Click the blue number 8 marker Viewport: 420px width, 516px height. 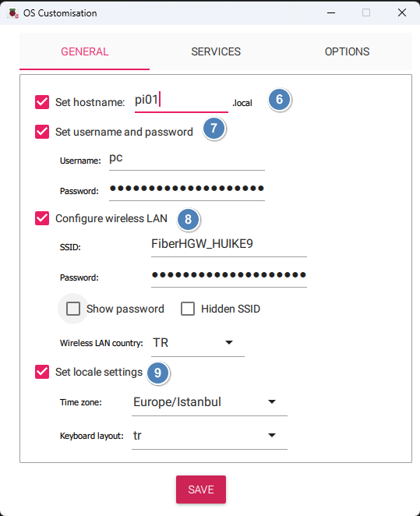[x=188, y=219]
